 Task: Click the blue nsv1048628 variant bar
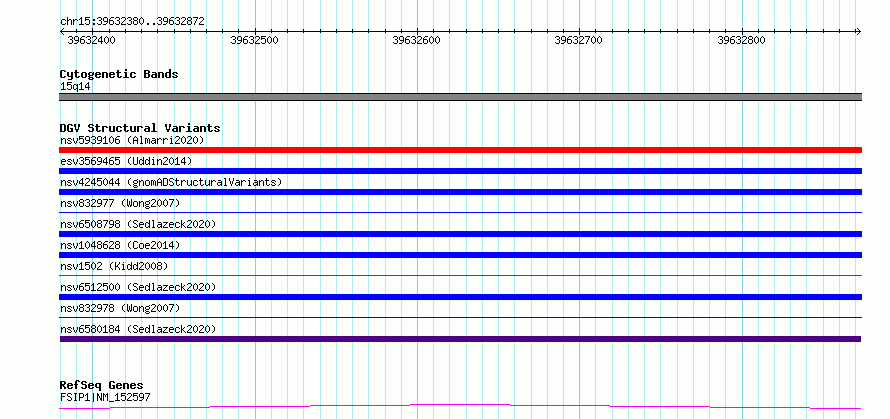[x=460, y=255]
